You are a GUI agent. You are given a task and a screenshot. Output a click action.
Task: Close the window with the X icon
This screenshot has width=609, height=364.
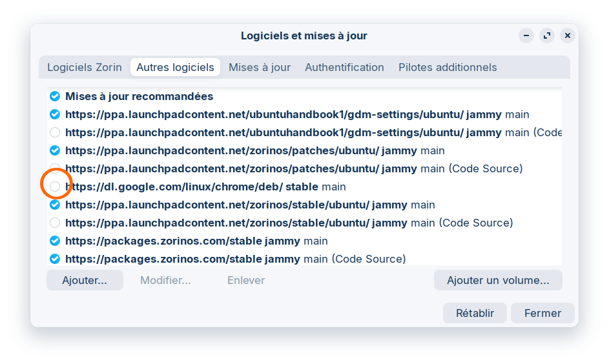click(x=568, y=36)
